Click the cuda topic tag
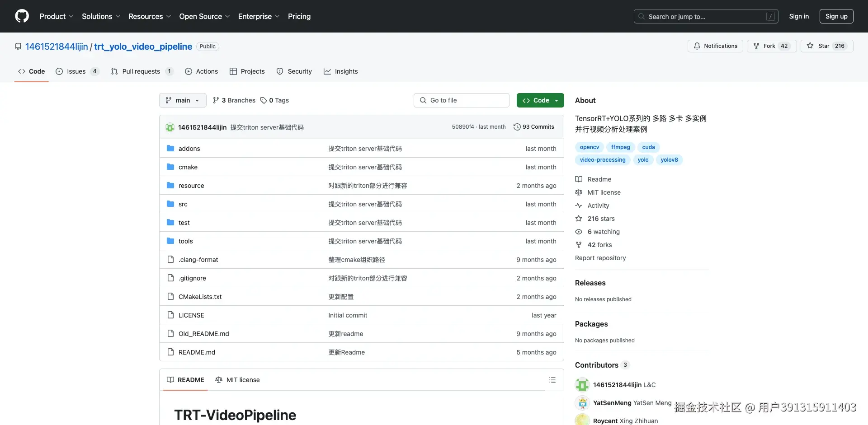The image size is (868, 425). click(x=648, y=147)
